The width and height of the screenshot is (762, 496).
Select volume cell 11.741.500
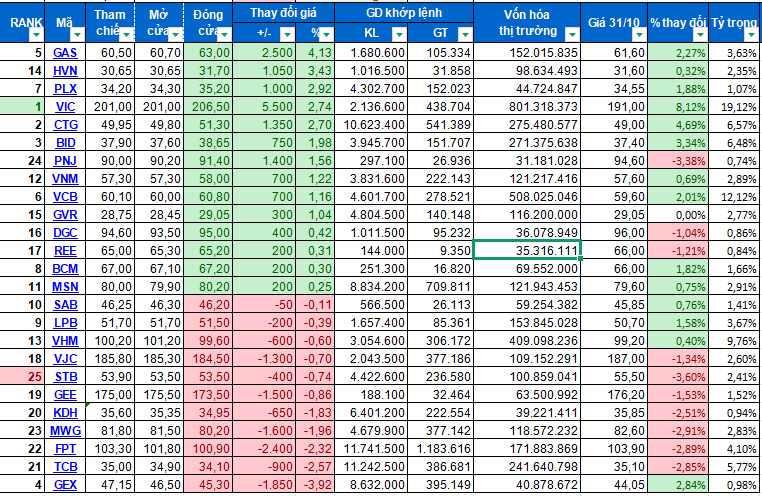point(371,448)
